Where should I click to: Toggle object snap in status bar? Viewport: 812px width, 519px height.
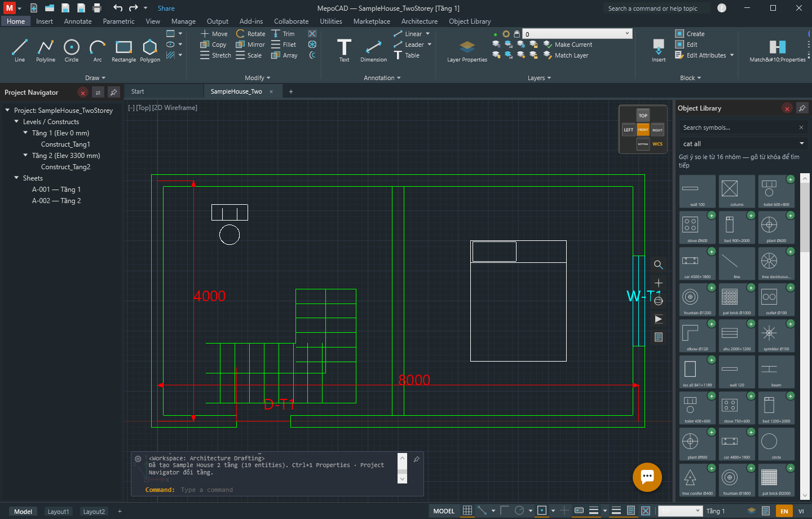coord(542,511)
